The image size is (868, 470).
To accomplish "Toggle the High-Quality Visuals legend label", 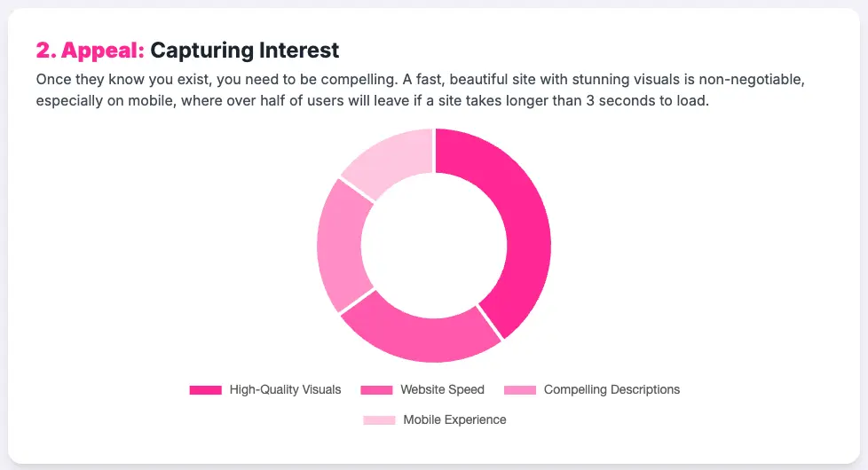I will 285,390.
